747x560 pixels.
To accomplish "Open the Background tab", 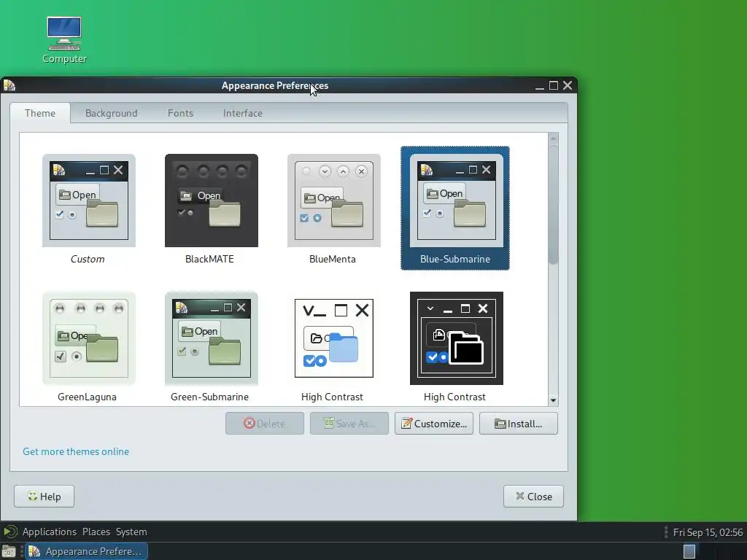I will coord(111,113).
